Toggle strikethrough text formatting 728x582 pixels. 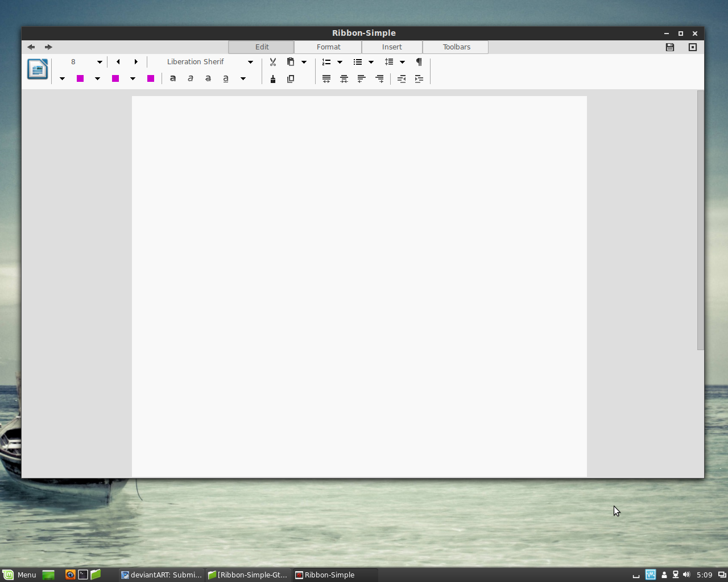pos(208,78)
